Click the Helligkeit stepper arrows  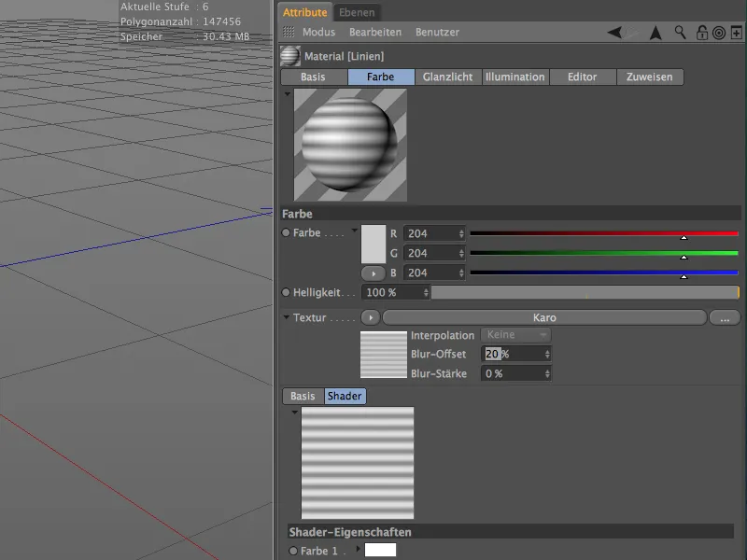[x=426, y=292]
